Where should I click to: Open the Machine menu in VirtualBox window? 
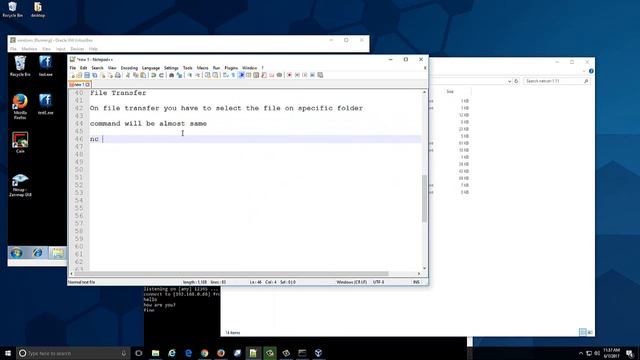pos(29,49)
